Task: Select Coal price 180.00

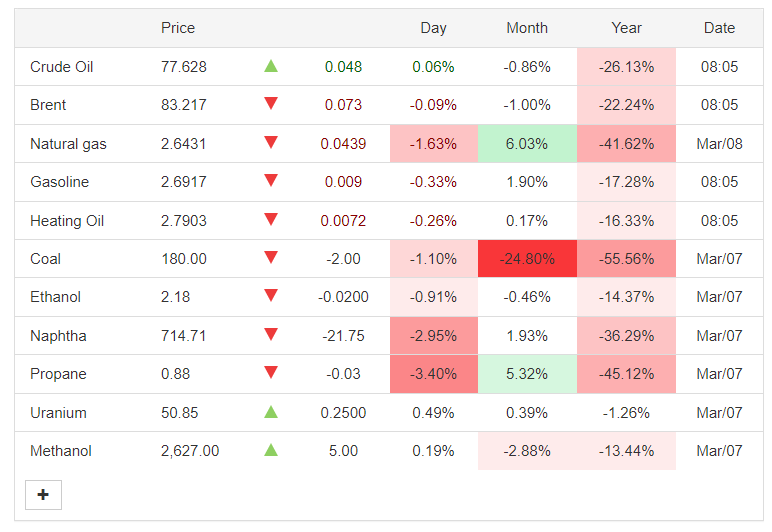Action: [x=184, y=259]
